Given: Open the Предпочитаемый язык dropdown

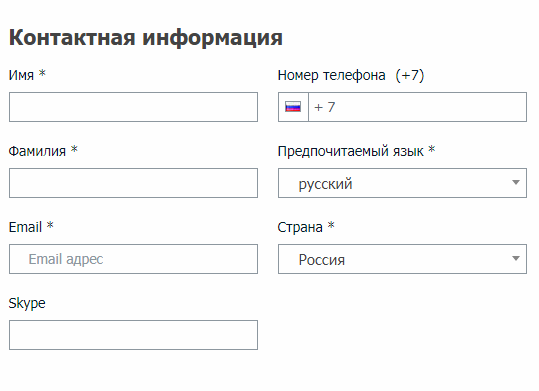Looking at the screenshot, I should pos(402,183).
